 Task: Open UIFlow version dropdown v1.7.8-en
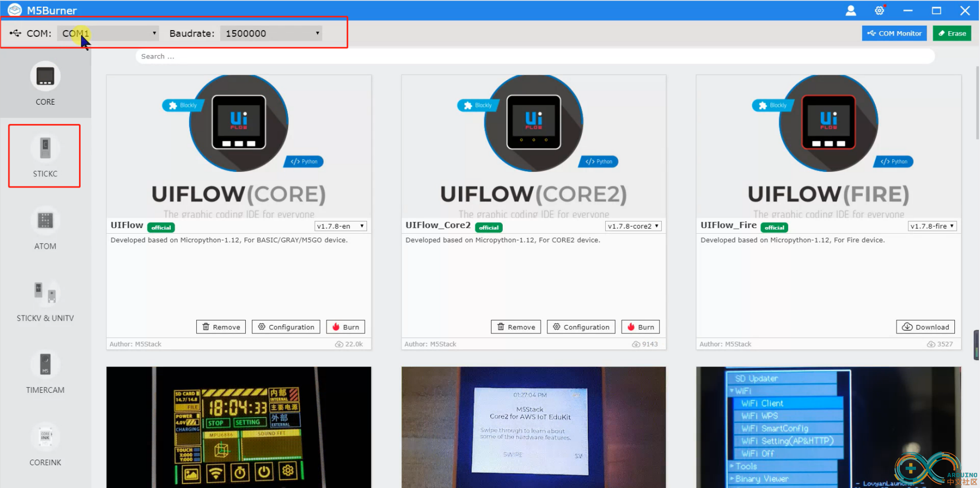[x=340, y=226]
